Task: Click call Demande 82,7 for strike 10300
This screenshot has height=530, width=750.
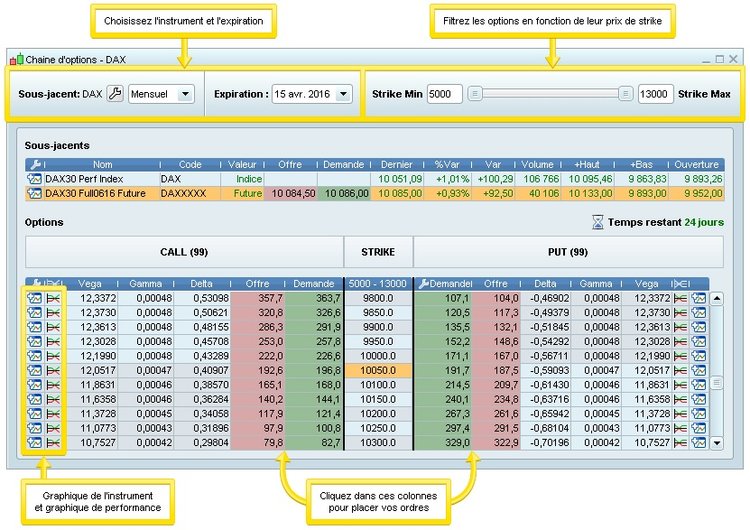Action: click(314, 442)
